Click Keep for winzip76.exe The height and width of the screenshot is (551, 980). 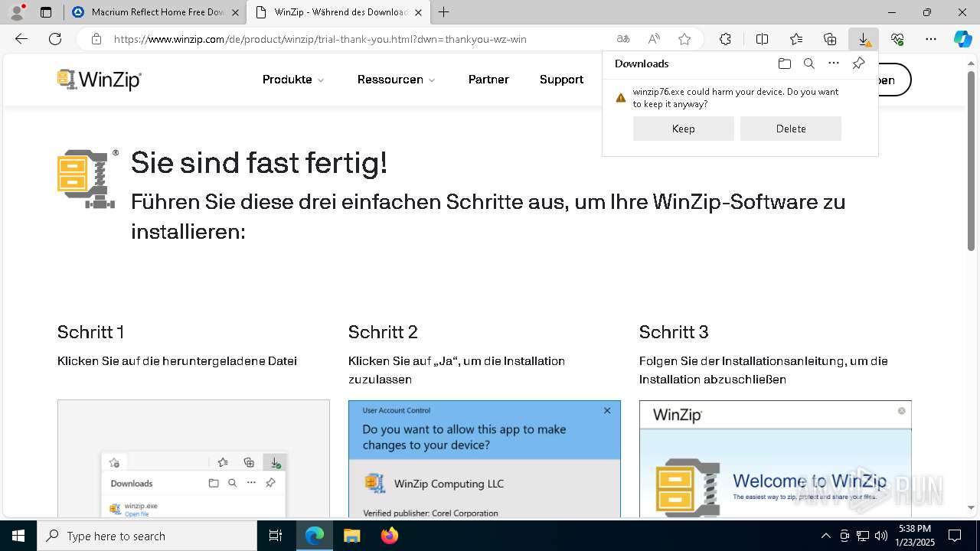point(684,129)
